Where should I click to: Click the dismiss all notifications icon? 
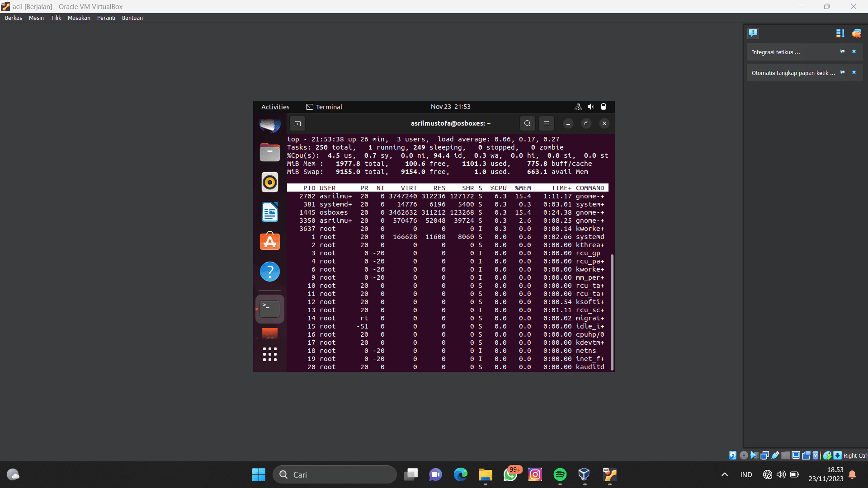pyautogui.click(x=857, y=33)
